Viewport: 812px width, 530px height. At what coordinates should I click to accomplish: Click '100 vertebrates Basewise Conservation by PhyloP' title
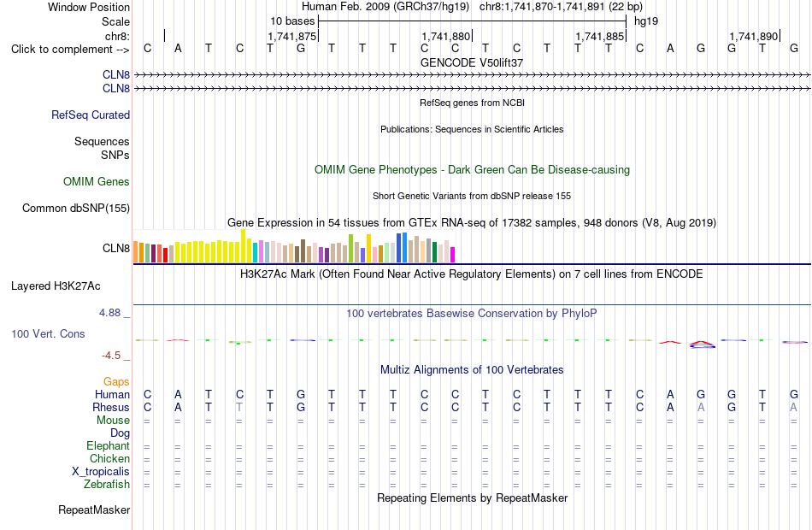click(x=472, y=314)
